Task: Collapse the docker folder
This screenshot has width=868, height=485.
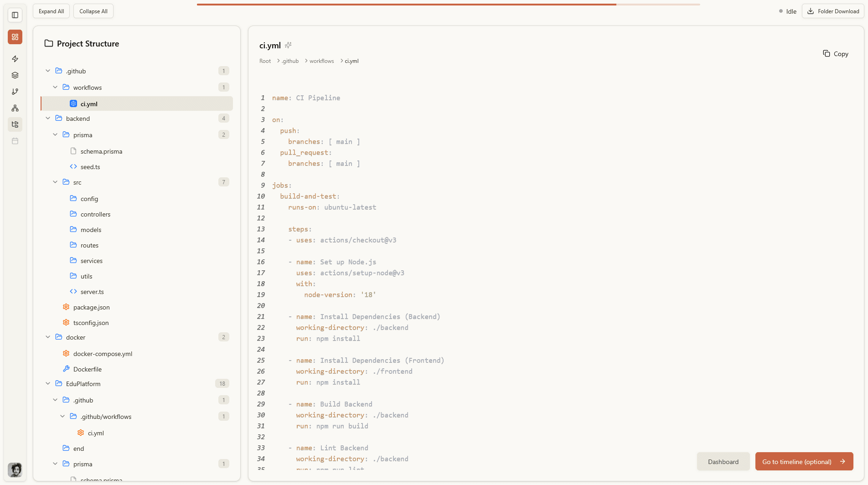Action: (48, 337)
